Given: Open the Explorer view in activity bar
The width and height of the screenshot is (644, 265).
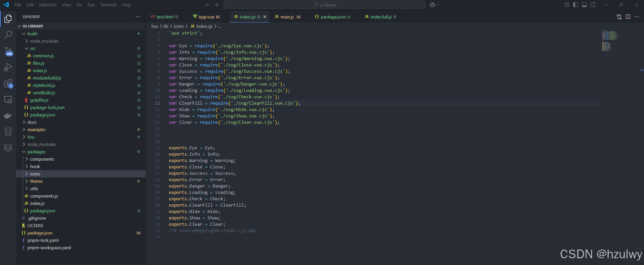Looking at the screenshot, I should pos(8,19).
